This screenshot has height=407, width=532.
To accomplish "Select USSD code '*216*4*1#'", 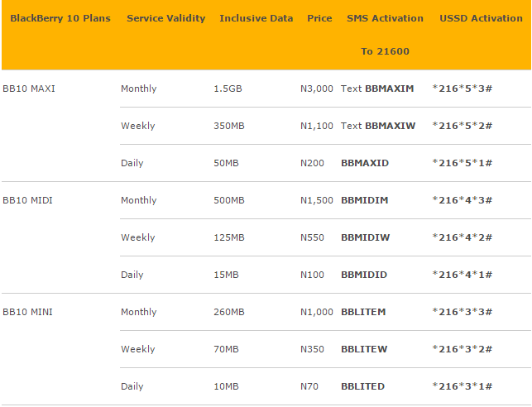I will pyautogui.click(x=463, y=275).
